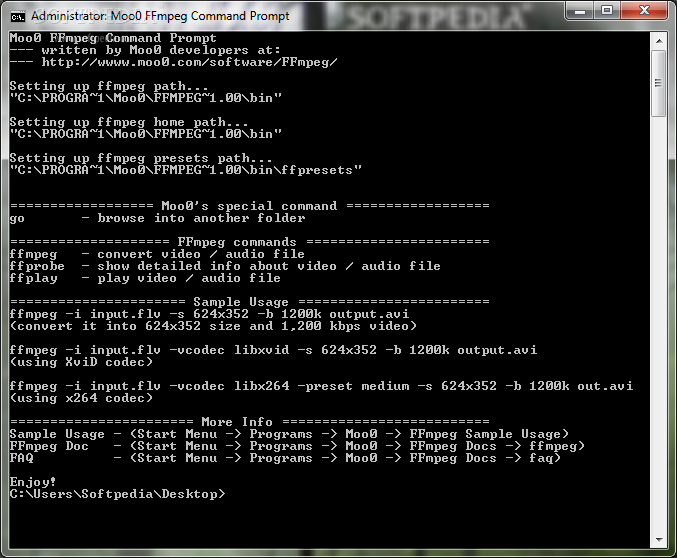Click the path ending with bin\ffpresets

tap(186, 170)
